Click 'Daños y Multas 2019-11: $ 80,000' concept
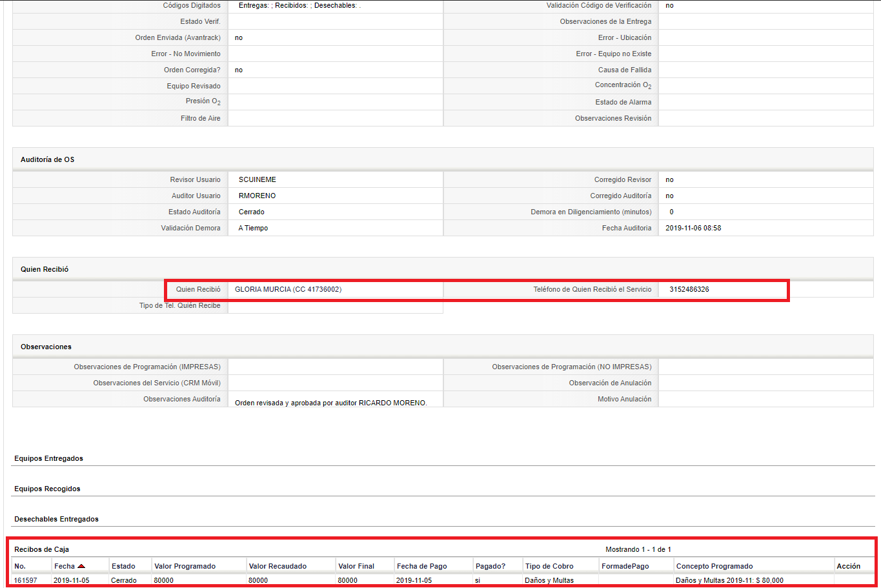This screenshot has height=588, width=881. pyautogui.click(x=729, y=580)
